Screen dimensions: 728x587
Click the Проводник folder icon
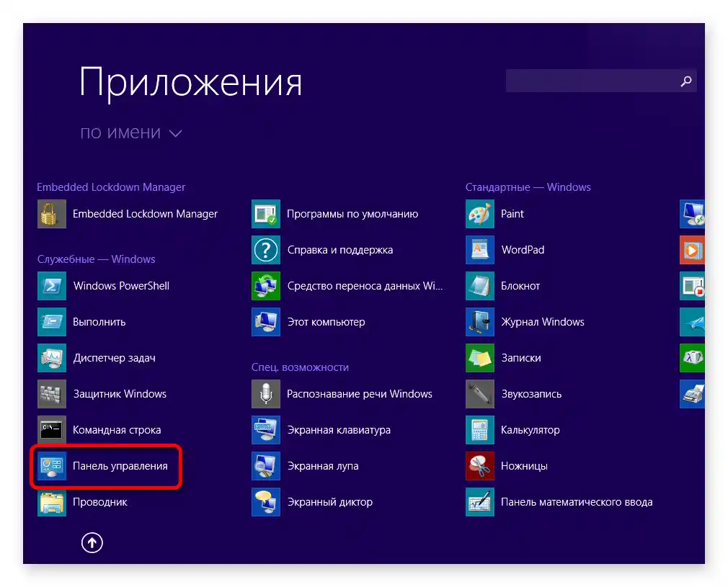[51, 502]
